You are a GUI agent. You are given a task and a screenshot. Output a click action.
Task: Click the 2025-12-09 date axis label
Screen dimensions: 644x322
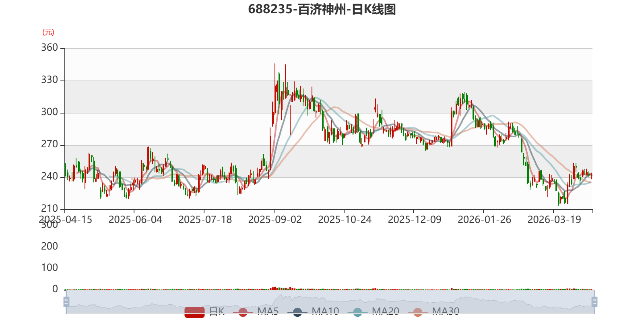[x=415, y=220]
